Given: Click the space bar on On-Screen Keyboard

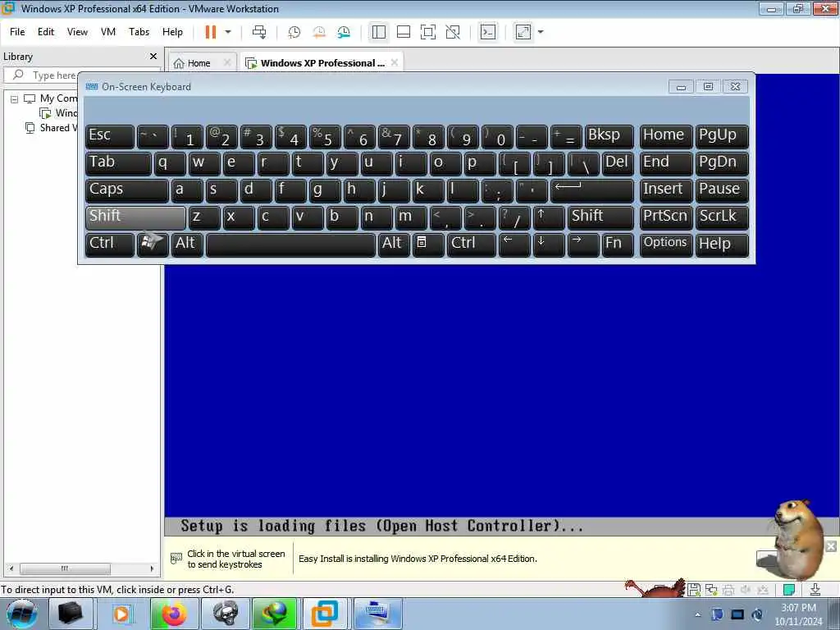Looking at the screenshot, I should (291, 244).
